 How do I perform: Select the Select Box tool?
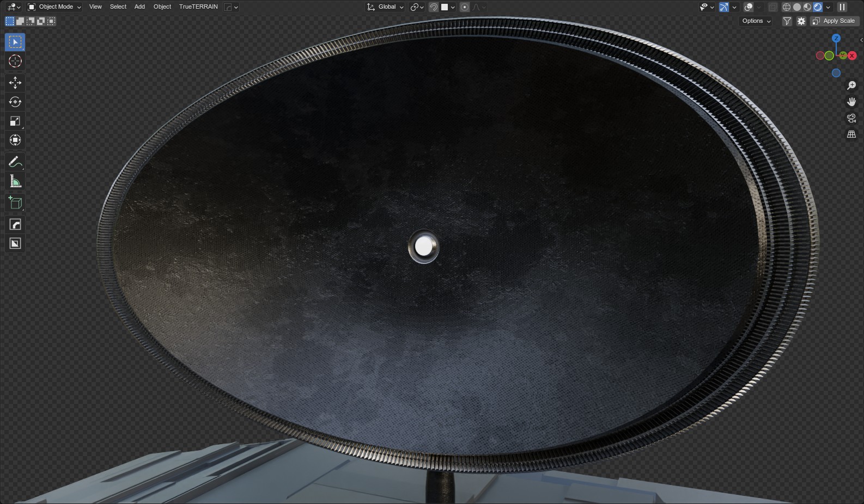(15, 42)
